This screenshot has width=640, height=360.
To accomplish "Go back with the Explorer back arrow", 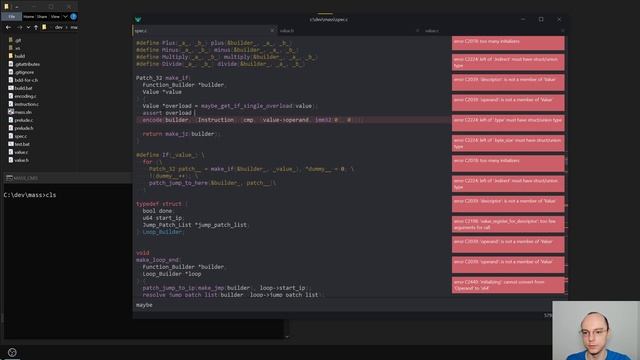I will coord(9,27).
